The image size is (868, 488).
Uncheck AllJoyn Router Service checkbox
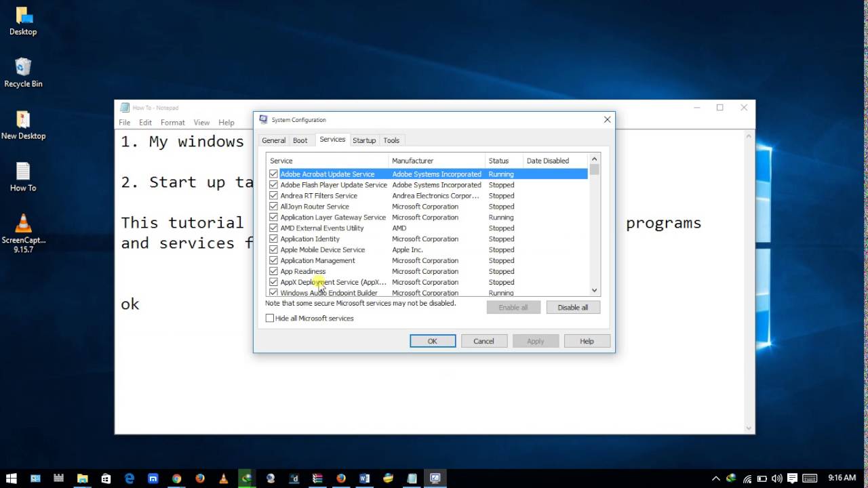point(273,207)
